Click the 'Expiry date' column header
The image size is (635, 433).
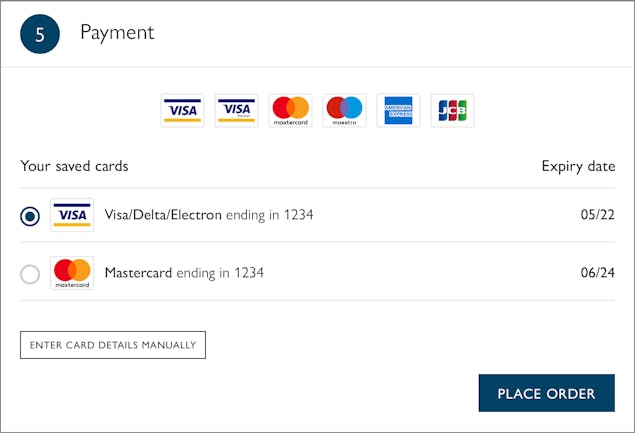(x=578, y=166)
